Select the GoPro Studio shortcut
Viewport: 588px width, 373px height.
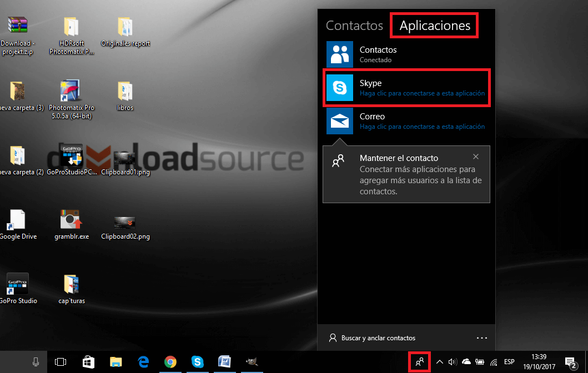tap(18, 289)
